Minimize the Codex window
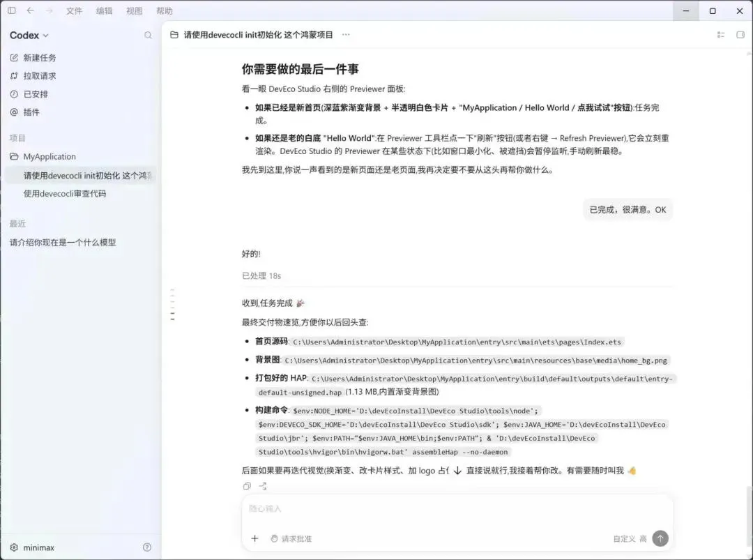 686,10
